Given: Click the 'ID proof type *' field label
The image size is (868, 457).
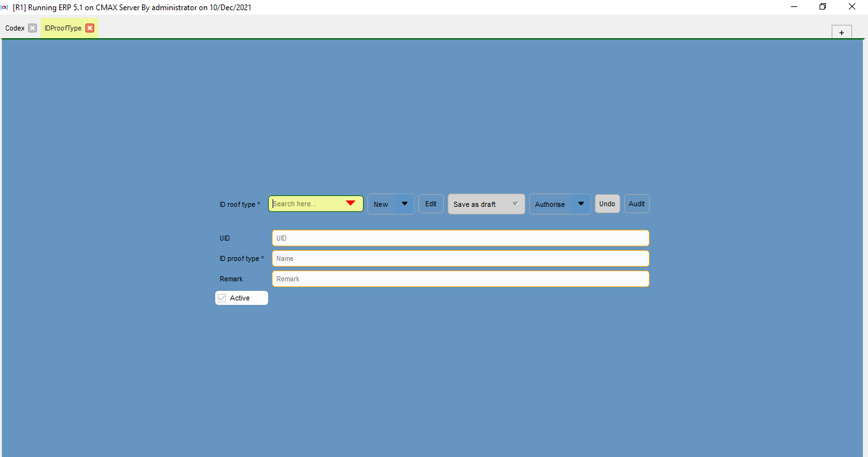Looking at the screenshot, I should pos(242,258).
